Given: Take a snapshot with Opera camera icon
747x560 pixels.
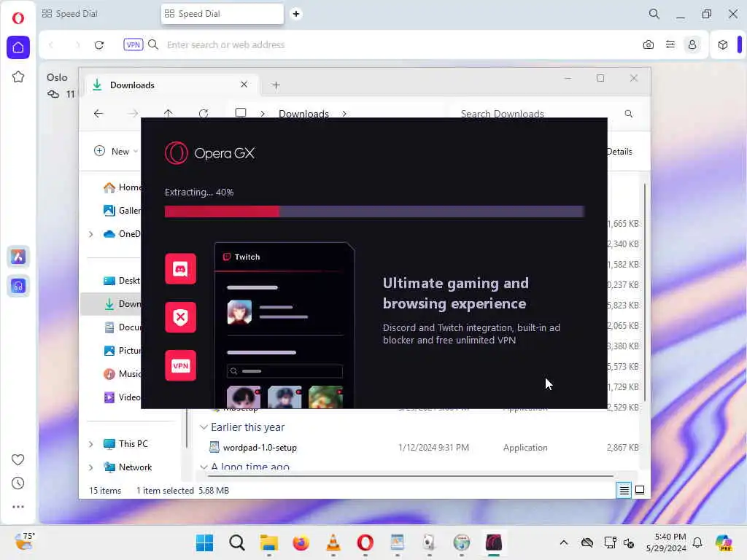Looking at the screenshot, I should tap(649, 44).
